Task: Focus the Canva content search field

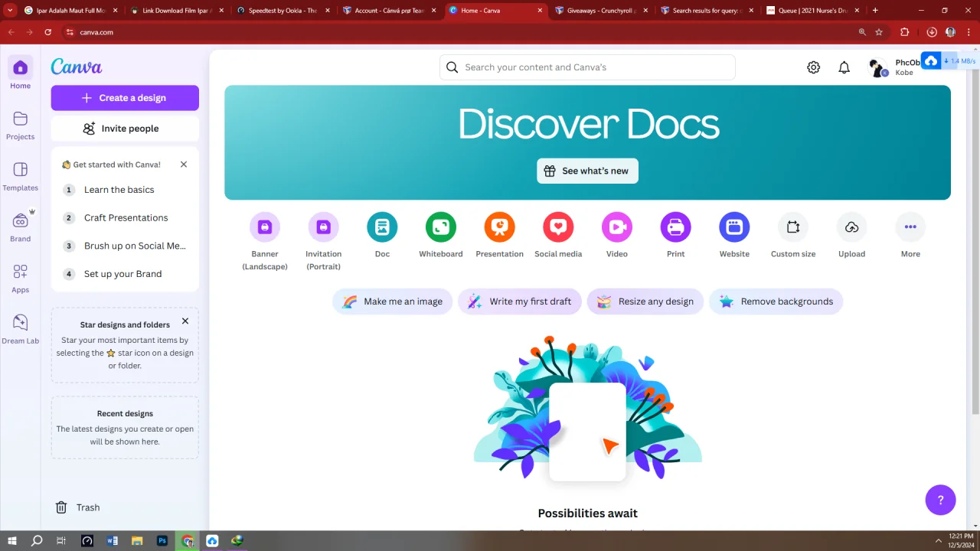Action: tap(587, 67)
